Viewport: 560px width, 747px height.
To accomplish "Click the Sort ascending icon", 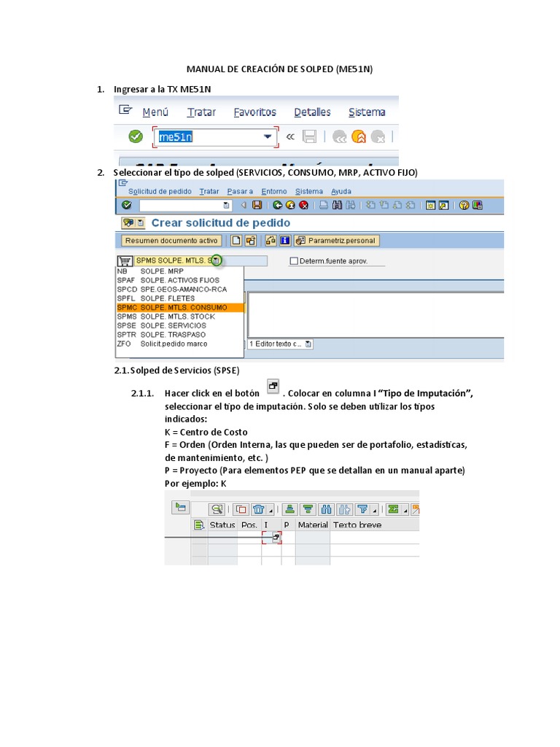I will pos(289,509).
